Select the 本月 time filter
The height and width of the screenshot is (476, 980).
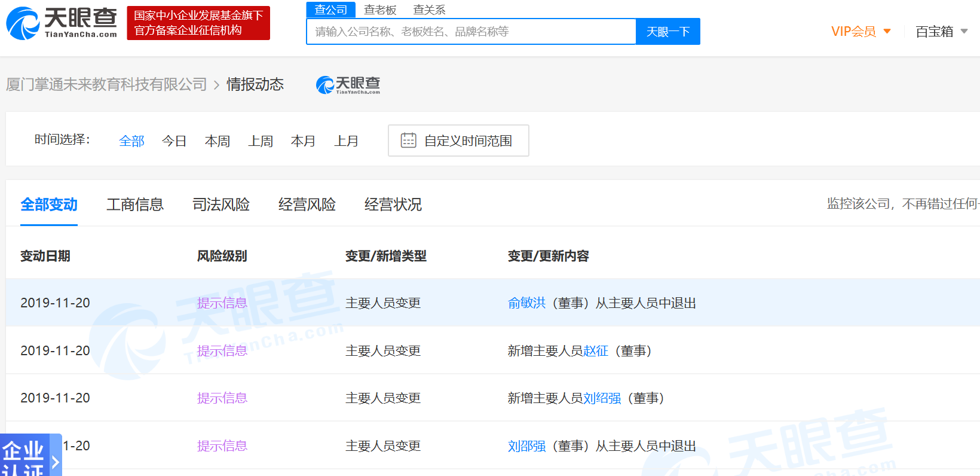click(303, 141)
